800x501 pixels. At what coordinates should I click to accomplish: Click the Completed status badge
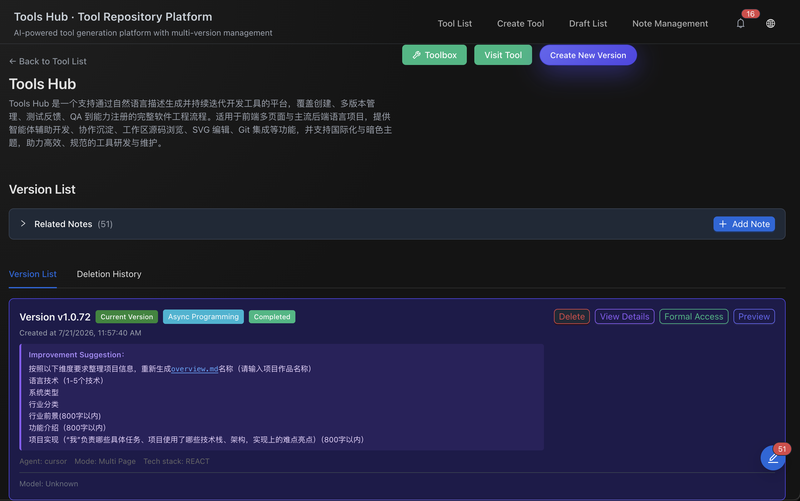pyautogui.click(x=272, y=317)
